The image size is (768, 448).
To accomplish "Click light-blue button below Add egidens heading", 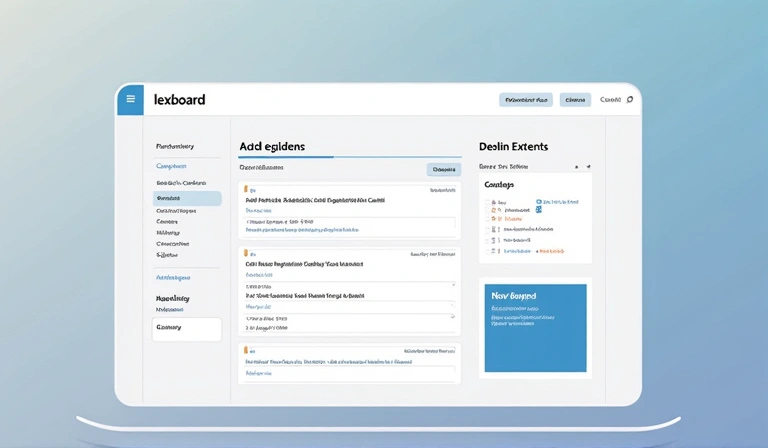I will pos(444,169).
